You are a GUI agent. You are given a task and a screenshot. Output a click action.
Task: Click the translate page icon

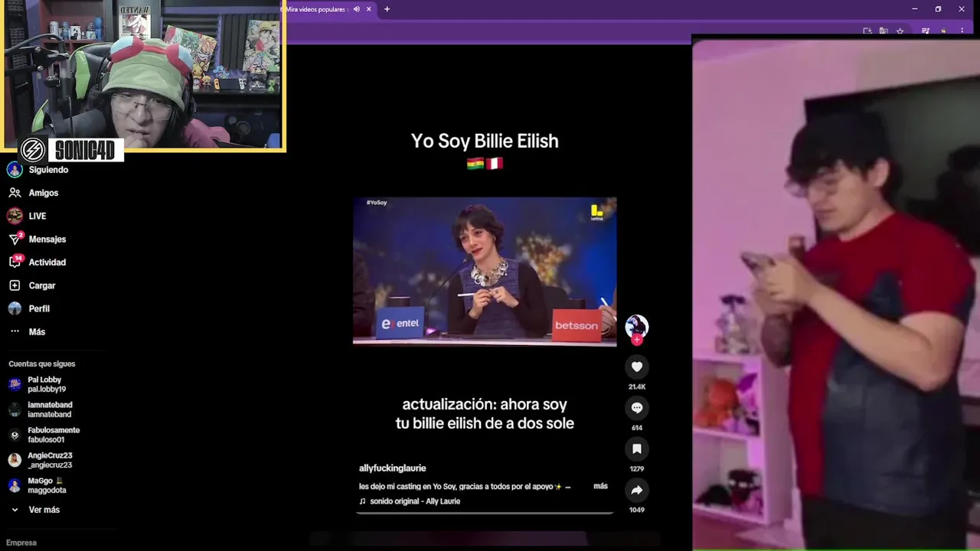point(884,31)
